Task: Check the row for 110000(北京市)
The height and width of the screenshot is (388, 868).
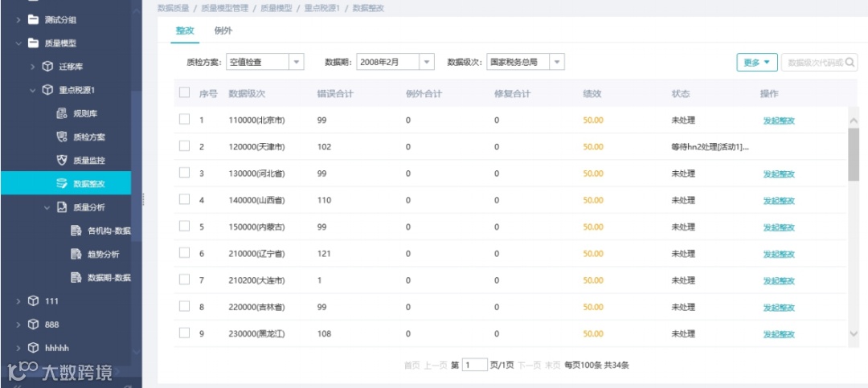Action: [x=184, y=119]
